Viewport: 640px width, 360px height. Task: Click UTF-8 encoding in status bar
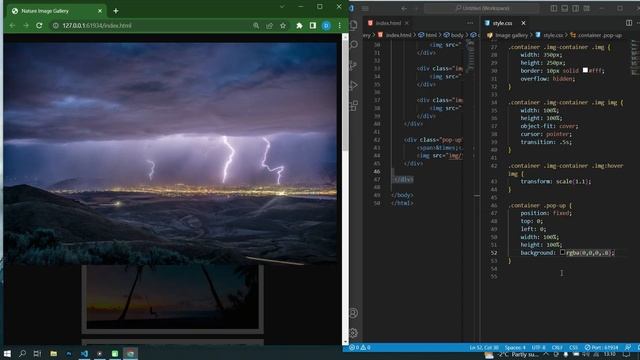[x=538, y=347]
